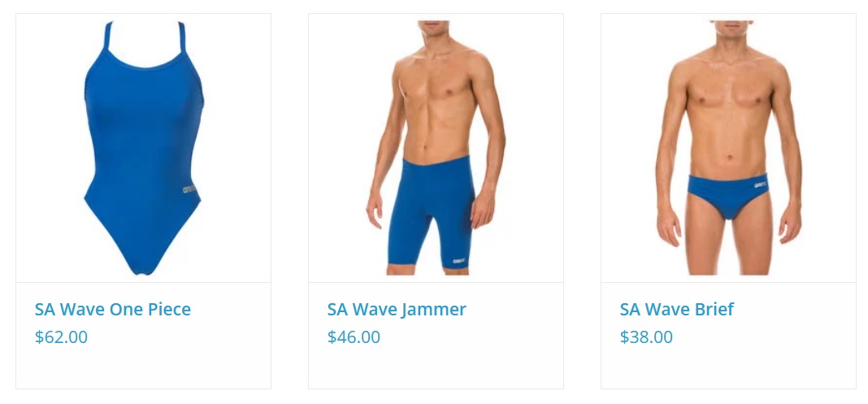The width and height of the screenshot is (868, 404).
Task: Click the male model wearing blue brief
Action: pos(728,148)
